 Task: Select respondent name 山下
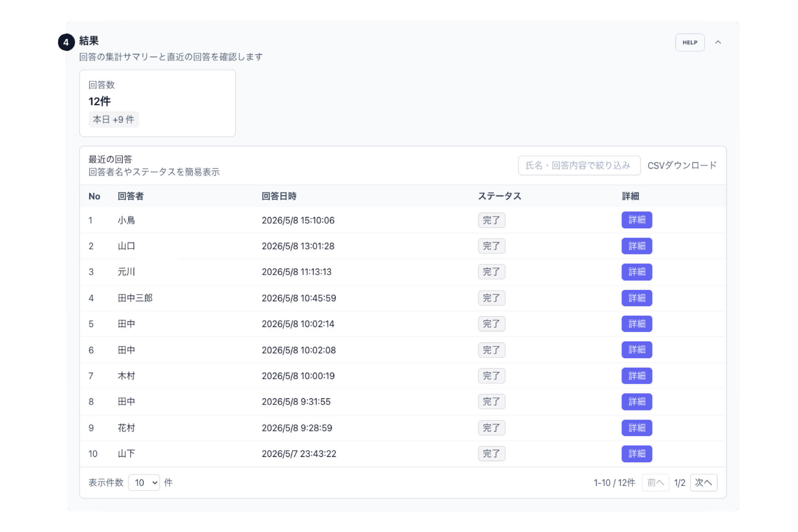[126, 454]
